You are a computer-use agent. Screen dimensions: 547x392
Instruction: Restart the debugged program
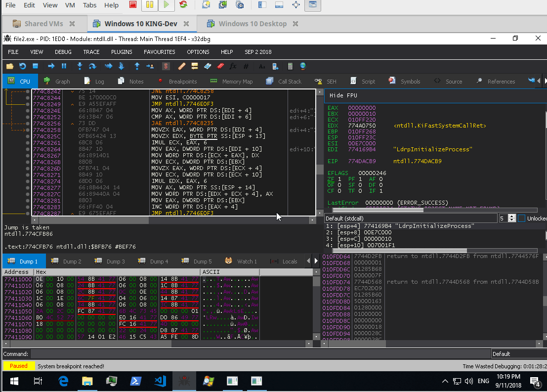click(23, 66)
